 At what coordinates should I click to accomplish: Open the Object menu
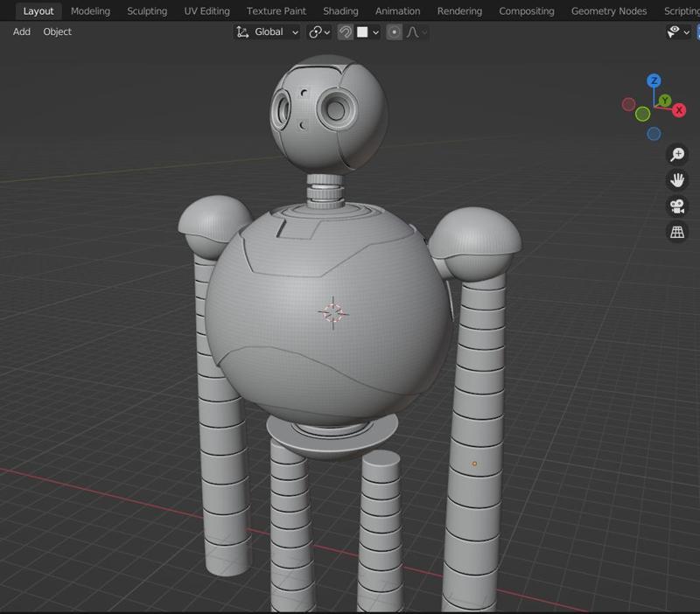click(58, 31)
